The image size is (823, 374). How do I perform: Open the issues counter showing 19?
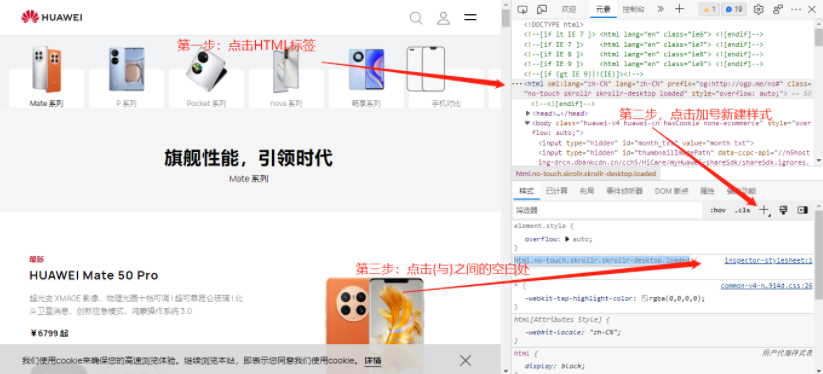click(x=734, y=9)
